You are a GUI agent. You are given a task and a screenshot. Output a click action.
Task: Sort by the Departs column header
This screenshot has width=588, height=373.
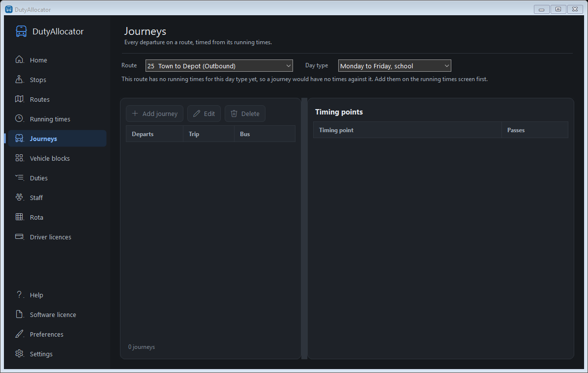coord(154,134)
